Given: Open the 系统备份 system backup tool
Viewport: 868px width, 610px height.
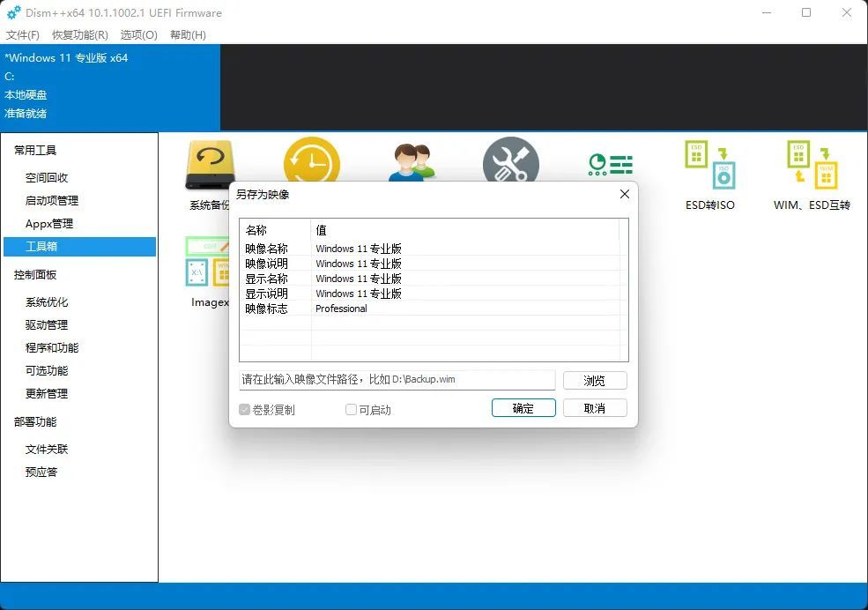Looking at the screenshot, I should 209,163.
